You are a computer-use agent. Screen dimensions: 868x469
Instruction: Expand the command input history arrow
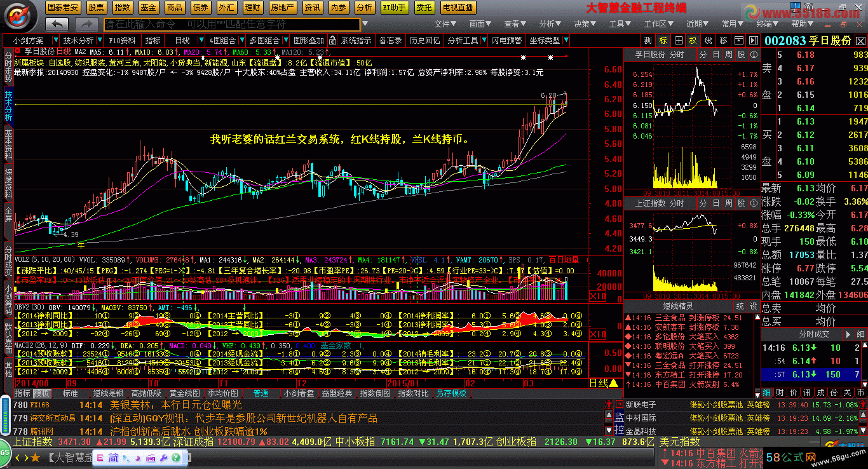[363, 25]
